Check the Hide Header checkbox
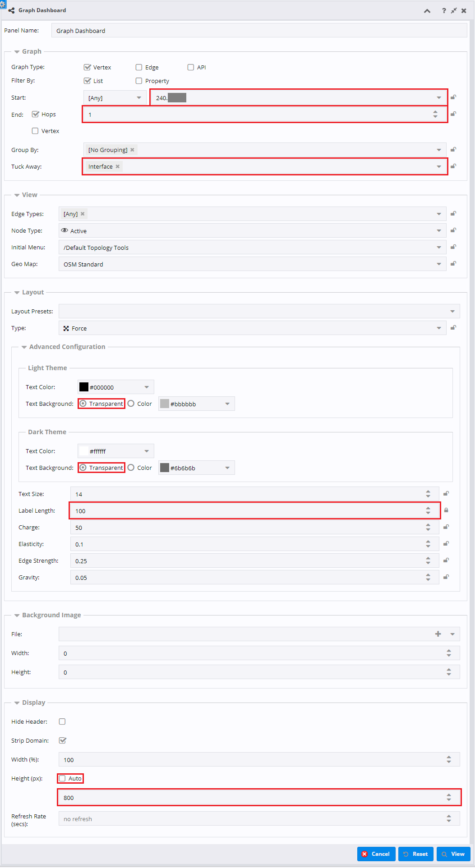 tap(62, 721)
